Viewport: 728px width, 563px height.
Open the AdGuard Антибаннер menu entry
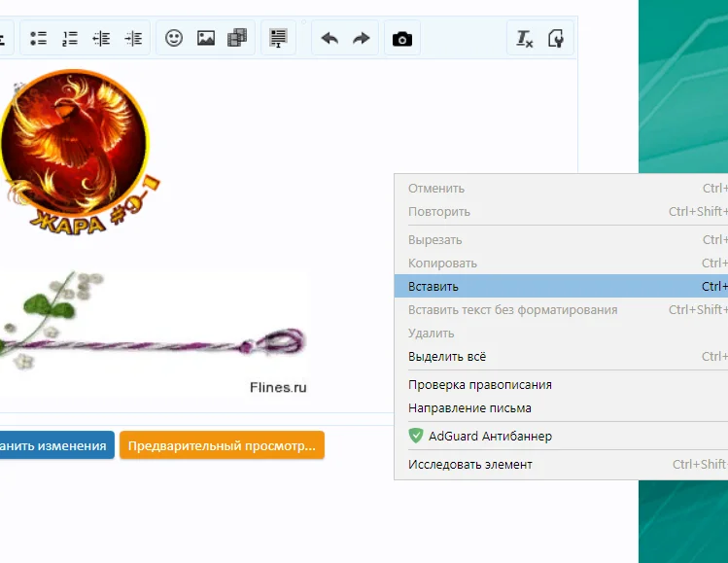561,436
